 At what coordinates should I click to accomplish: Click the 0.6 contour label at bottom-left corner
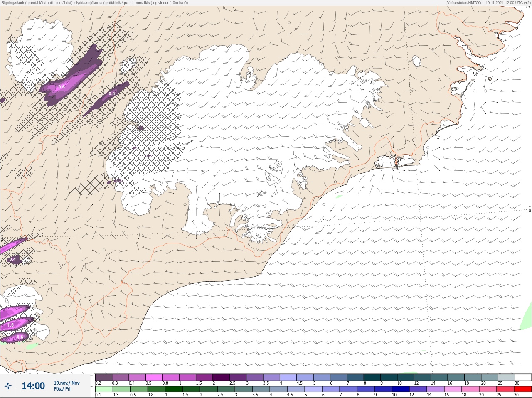point(20,337)
